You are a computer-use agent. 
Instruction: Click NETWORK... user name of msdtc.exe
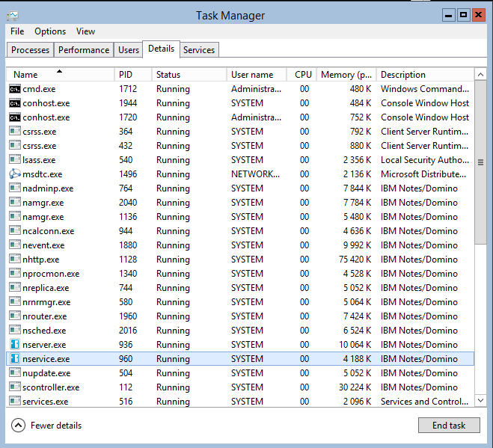pos(255,174)
